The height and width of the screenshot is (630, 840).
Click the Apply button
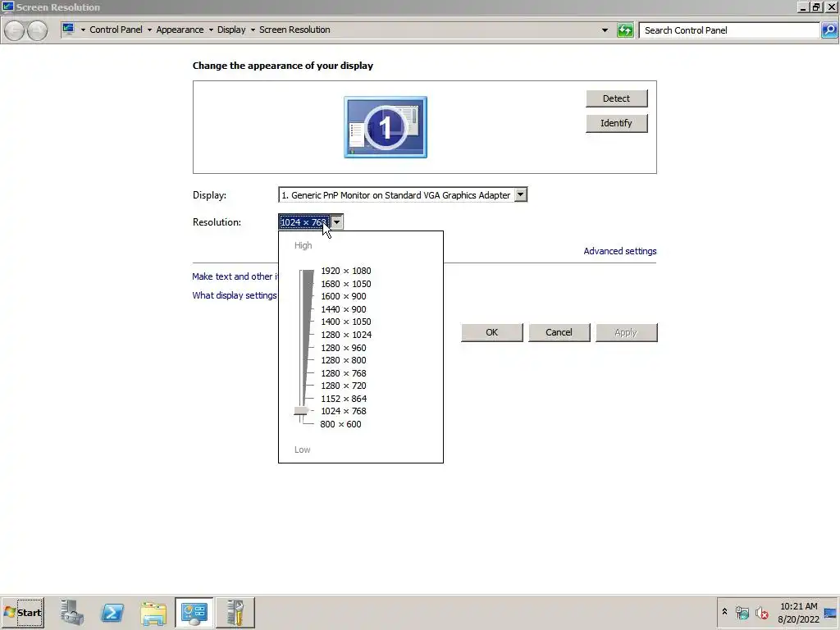click(626, 333)
